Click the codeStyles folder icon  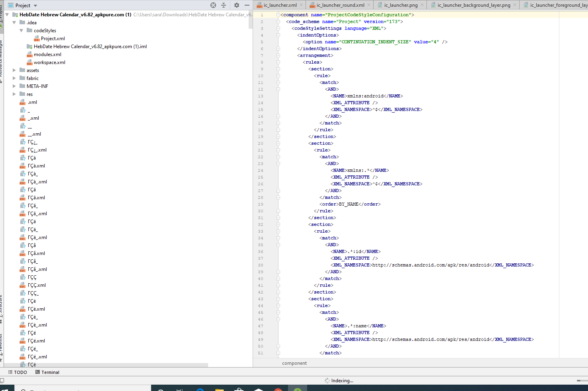(x=29, y=30)
